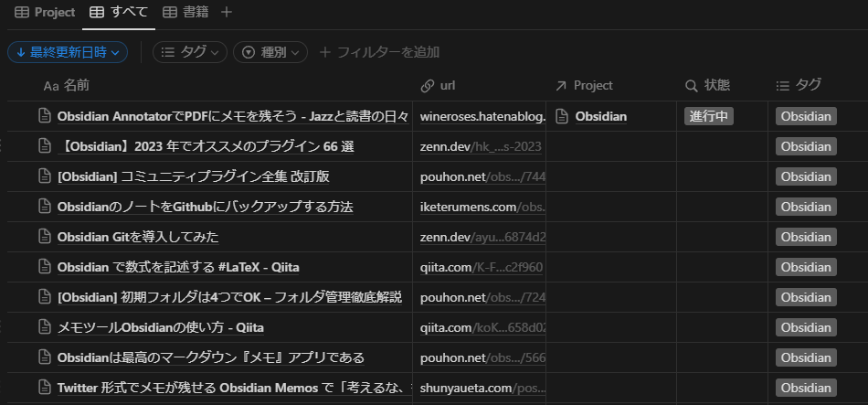Click table icon on Project tab

pyautogui.click(x=22, y=13)
